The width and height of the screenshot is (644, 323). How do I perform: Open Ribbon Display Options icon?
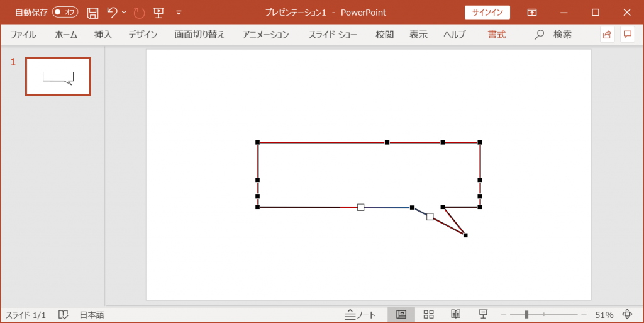click(532, 13)
